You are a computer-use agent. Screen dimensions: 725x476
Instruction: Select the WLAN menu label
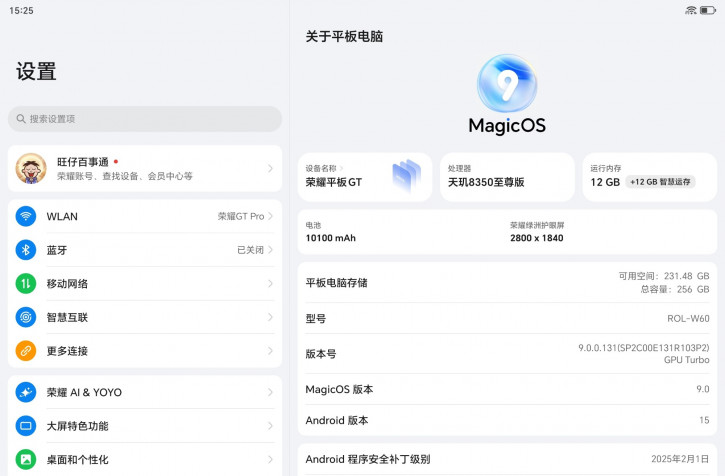coord(62,216)
